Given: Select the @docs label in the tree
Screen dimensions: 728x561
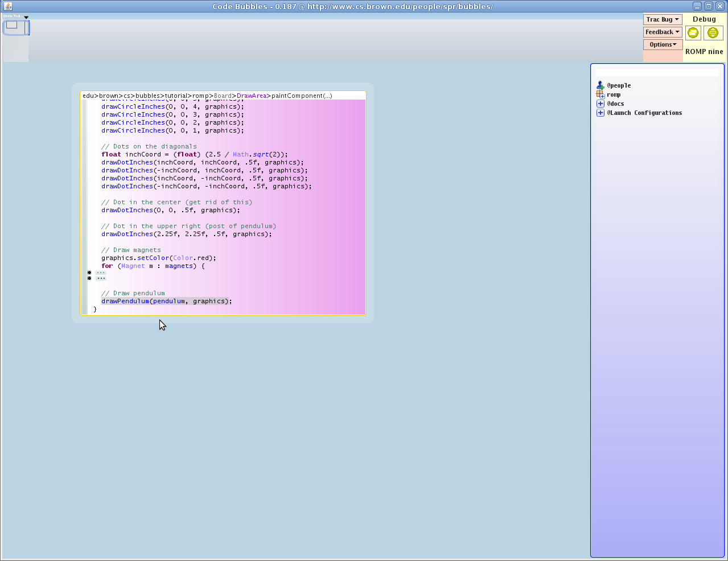Looking at the screenshot, I should click(x=615, y=104).
